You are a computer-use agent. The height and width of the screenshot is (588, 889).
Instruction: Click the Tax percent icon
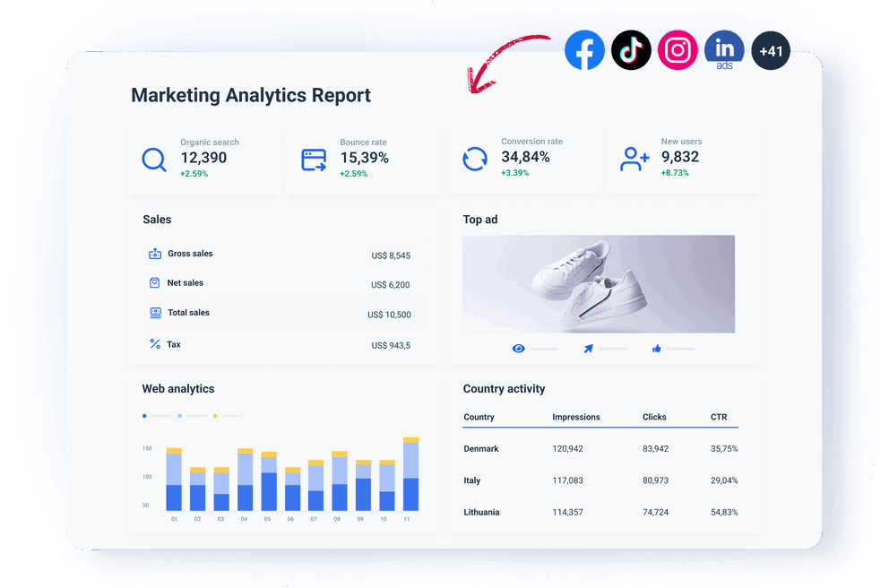[154, 343]
